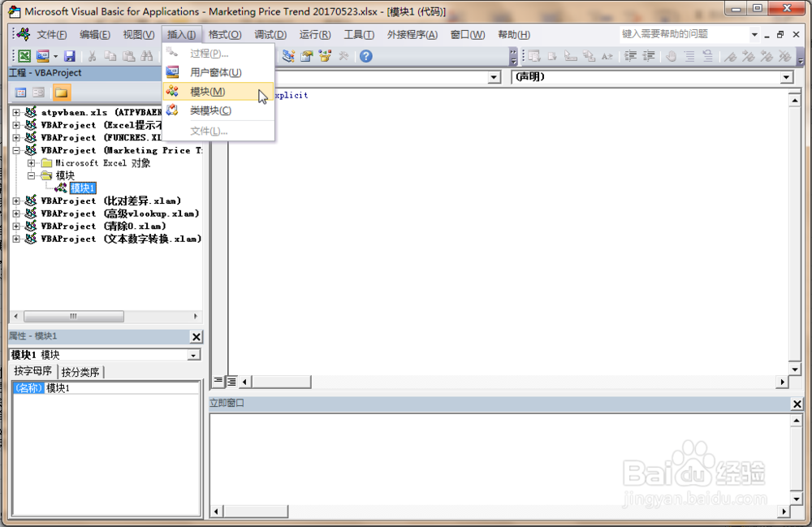
Task: Click the Parameter Info icon
Action: click(x=589, y=56)
